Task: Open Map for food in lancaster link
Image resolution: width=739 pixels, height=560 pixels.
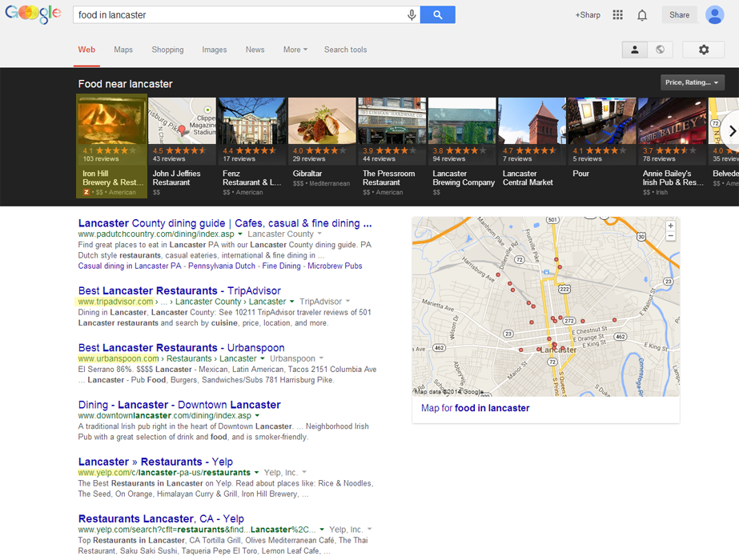Action: [x=475, y=408]
